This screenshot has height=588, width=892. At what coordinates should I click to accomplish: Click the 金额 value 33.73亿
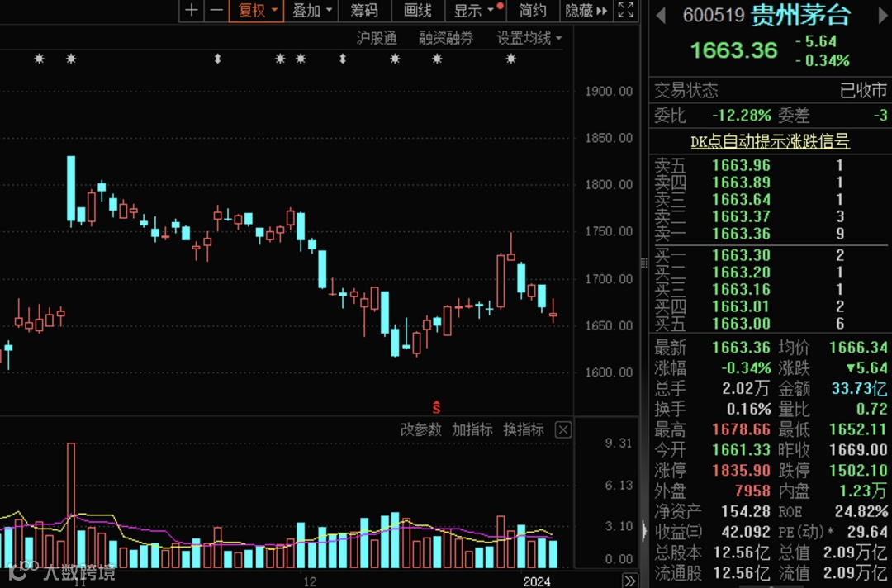859,388
